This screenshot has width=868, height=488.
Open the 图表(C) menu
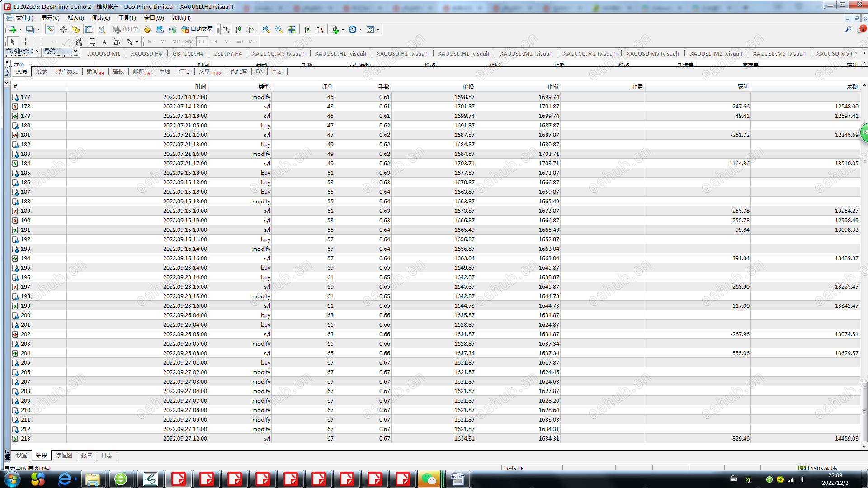pos(101,18)
